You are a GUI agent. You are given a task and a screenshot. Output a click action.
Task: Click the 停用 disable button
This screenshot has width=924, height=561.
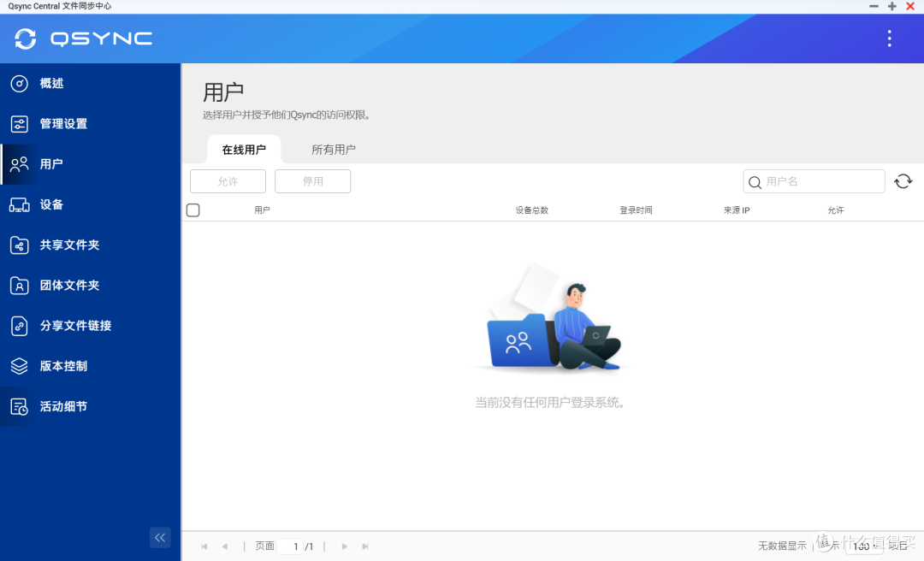click(x=313, y=181)
